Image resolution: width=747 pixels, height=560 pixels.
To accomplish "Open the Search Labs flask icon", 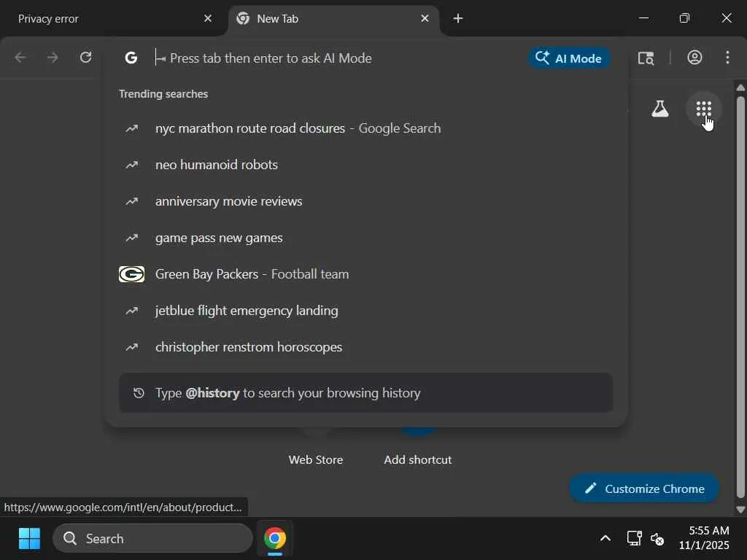I will [659, 109].
